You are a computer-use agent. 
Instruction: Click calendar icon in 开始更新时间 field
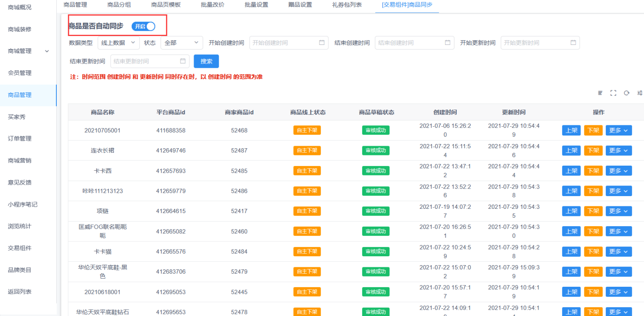click(x=573, y=43)
